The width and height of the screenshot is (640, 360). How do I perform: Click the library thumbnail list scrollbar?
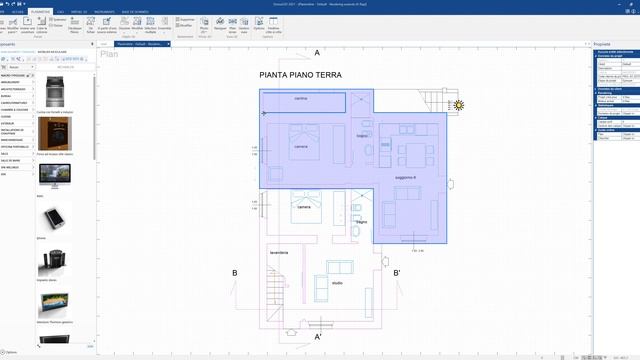coord(94,118)
